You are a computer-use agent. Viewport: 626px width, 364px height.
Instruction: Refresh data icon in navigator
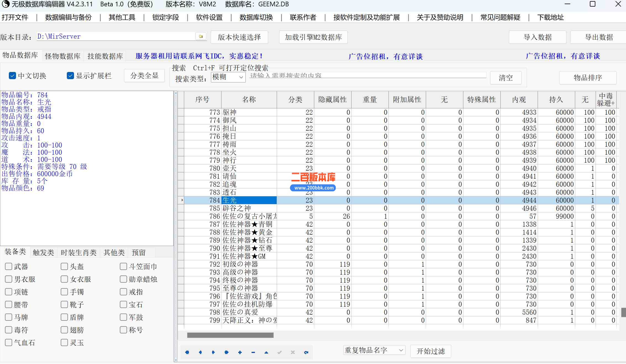[306, 352]
